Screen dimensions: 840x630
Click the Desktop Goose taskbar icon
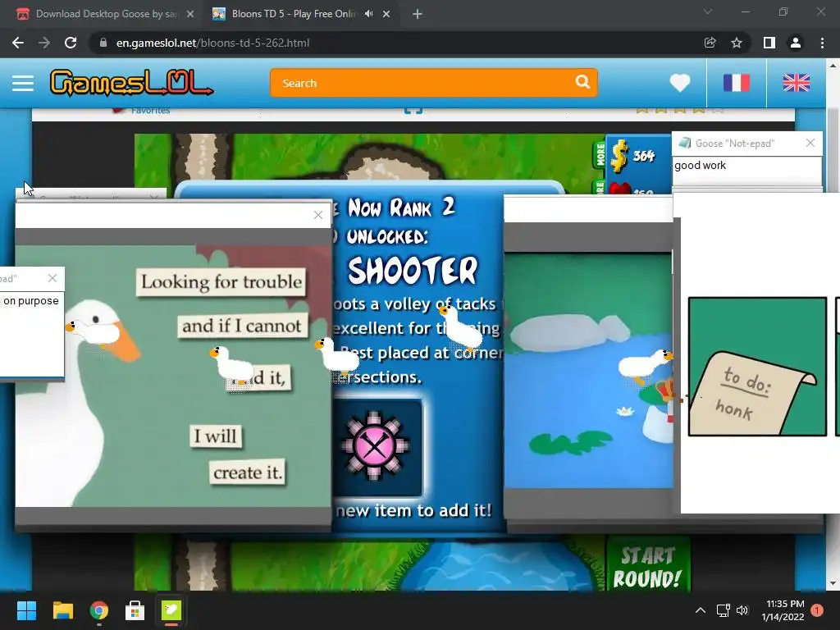(171, 610)
